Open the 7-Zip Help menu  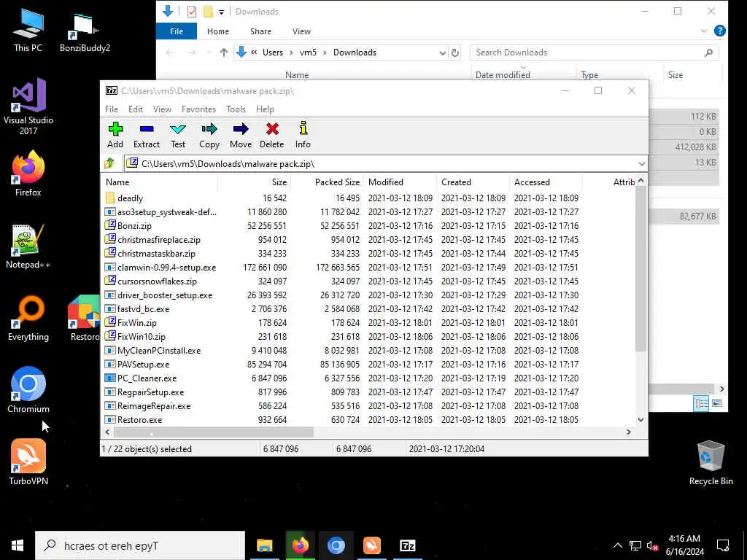pyautogui.click(x=265, y=109)
